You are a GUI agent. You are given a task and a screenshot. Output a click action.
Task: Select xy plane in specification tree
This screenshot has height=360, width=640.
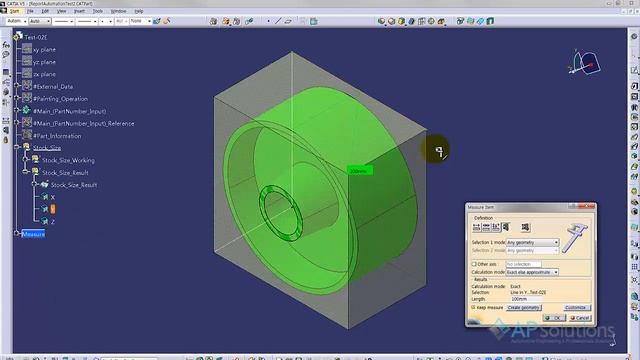[44, 50]
